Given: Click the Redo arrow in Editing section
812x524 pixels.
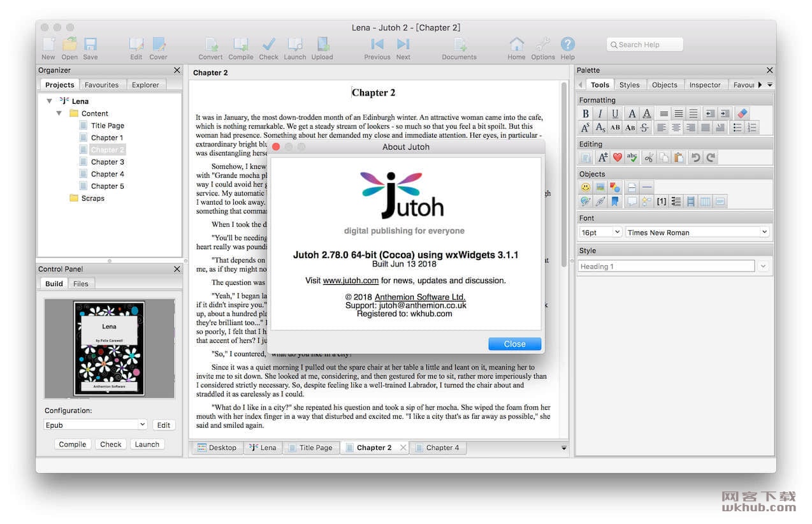Looking at the screenshot, I should tap(711, 157).
